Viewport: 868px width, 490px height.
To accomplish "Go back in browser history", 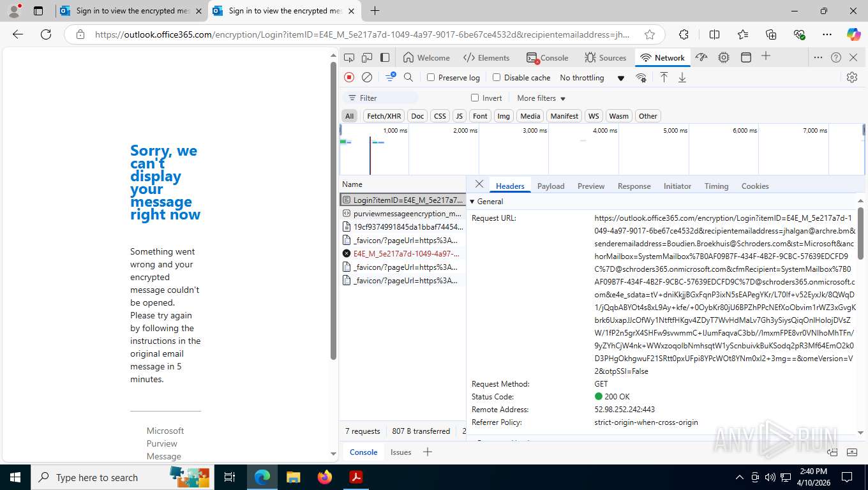I will 18,34.
